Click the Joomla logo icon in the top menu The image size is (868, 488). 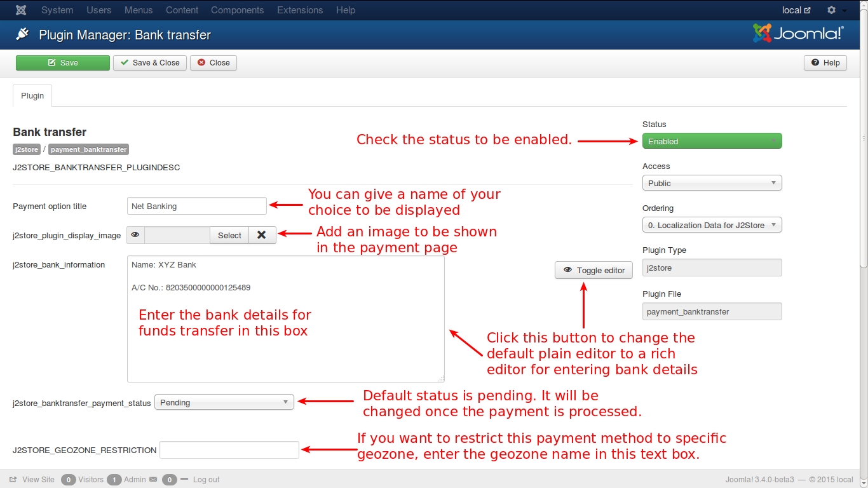21,10
